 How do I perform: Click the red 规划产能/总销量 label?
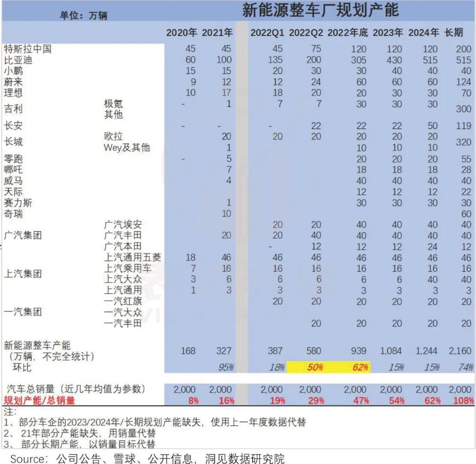[39, 400]
